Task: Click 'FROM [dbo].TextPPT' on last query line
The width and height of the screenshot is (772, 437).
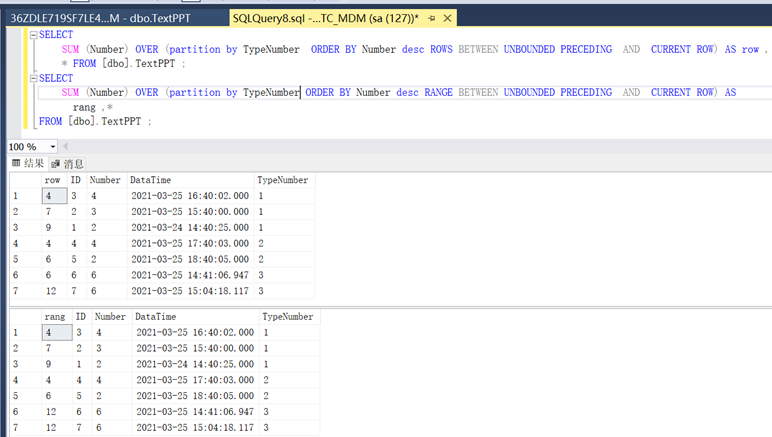Action: 90,122
